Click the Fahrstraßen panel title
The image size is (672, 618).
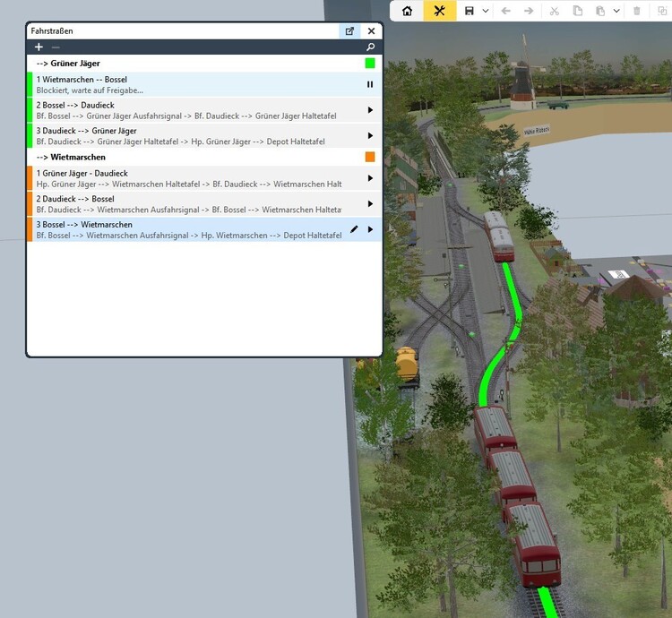click(x=52, y=30)
